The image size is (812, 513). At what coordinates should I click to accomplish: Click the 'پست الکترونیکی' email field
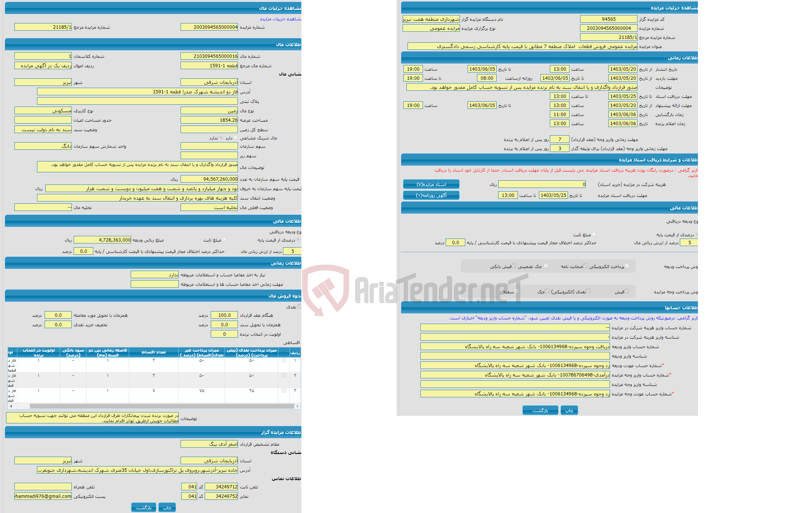tap(43, 496)
